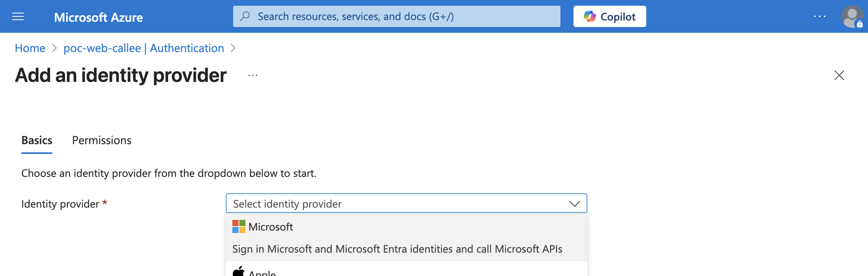Click 'Choose an identity provider from the dropdown' text
The height and width of the screenshot is (276, 868).
coord(169,173)
